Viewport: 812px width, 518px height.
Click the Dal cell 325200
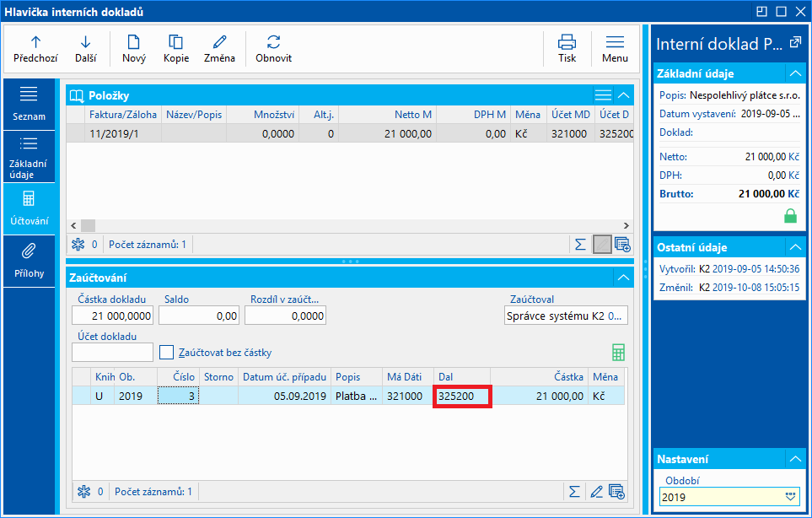(461, 396)
